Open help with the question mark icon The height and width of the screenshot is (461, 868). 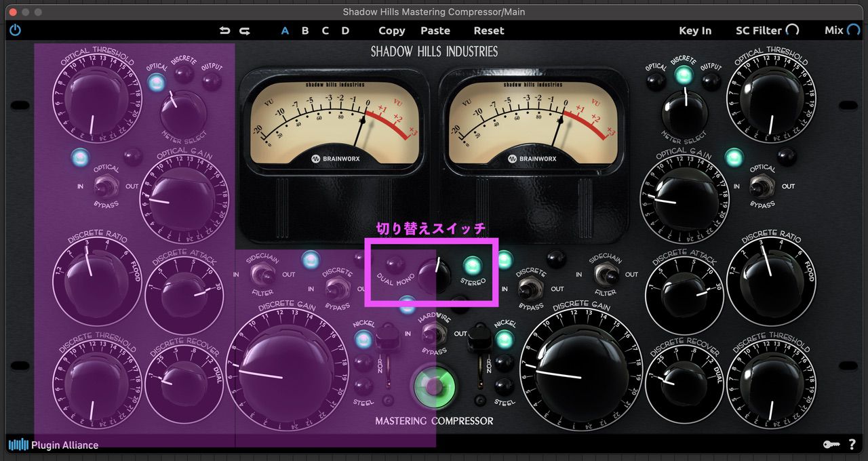tap(852, 445)
